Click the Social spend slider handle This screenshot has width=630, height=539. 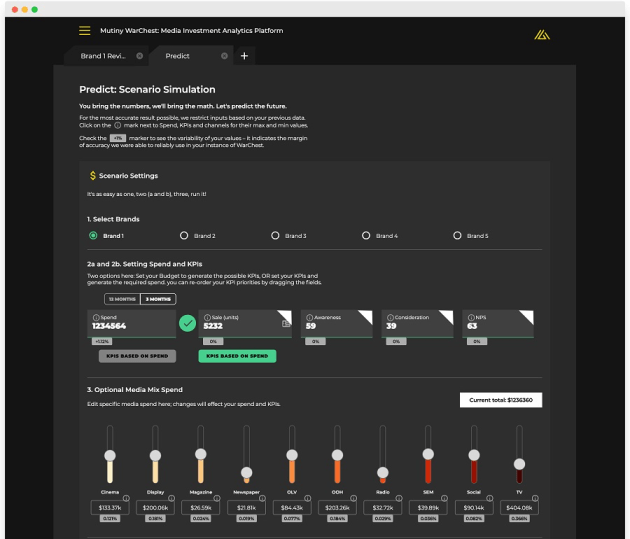click(474, 455)
